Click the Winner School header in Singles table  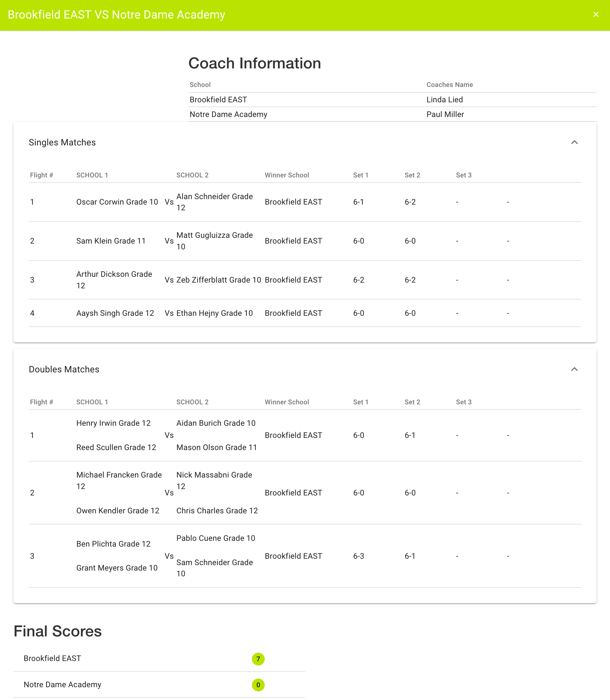287,175
